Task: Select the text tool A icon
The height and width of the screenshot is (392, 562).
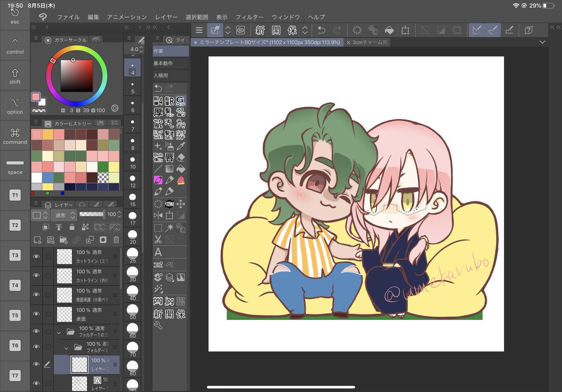Action: click(x=158, y=252)
